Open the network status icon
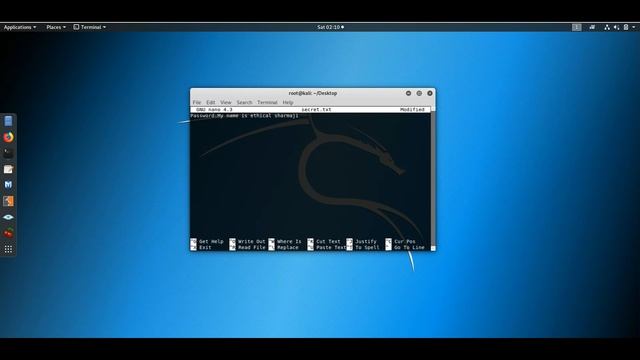The height and width of the screenshot is (360, 640). click(607, 27)
